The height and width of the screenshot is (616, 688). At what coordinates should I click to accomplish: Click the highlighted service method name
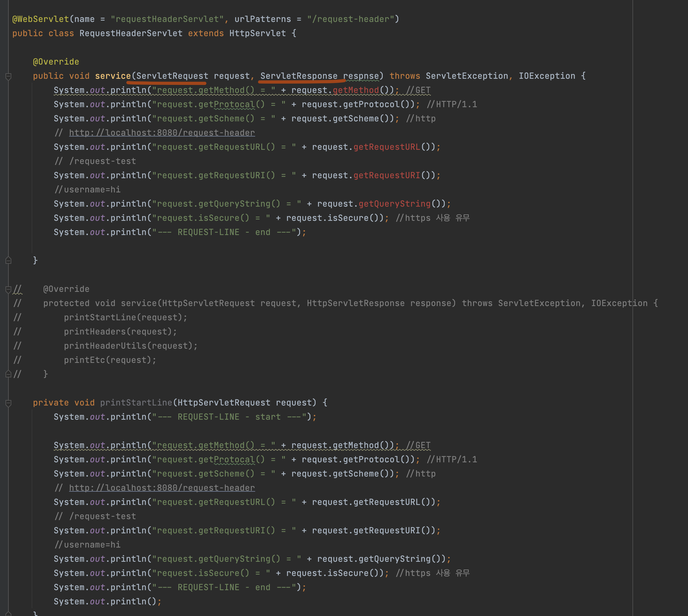pos(113,76)
